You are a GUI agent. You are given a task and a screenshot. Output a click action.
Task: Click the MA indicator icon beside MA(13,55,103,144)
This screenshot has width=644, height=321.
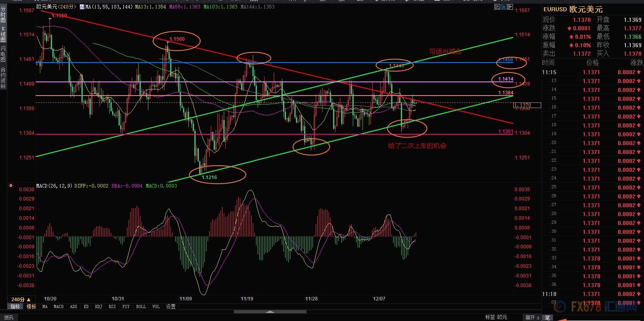(82, 7)
